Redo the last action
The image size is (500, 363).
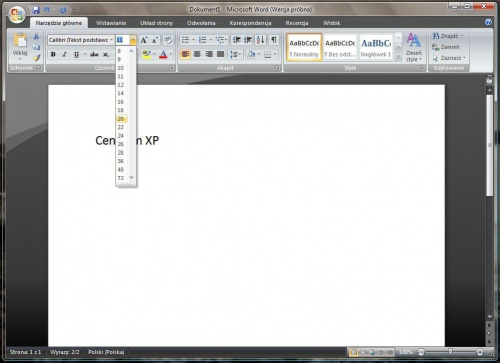click(x=63, y=10)
